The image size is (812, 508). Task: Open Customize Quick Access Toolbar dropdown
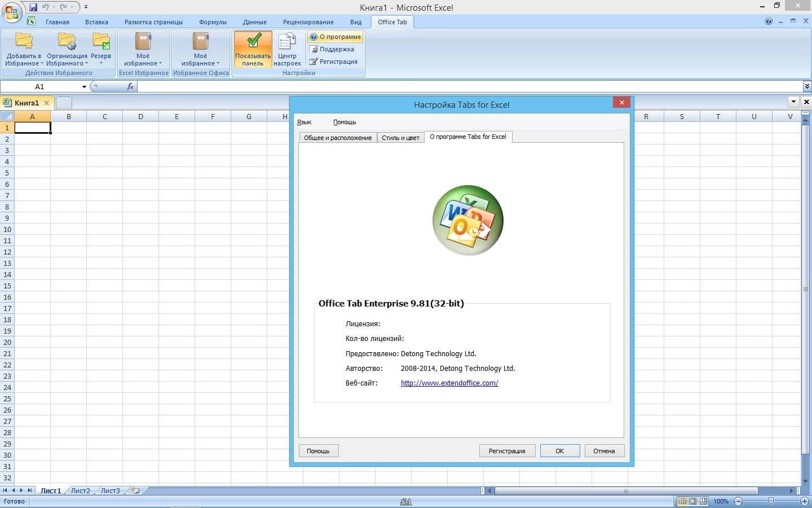point(86,7)
